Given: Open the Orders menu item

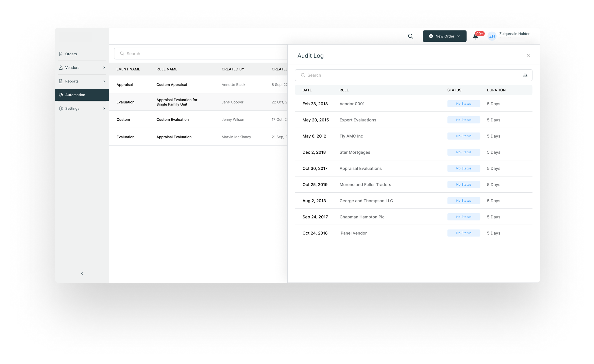Looking at the screenshot, I should pos(82,54).
